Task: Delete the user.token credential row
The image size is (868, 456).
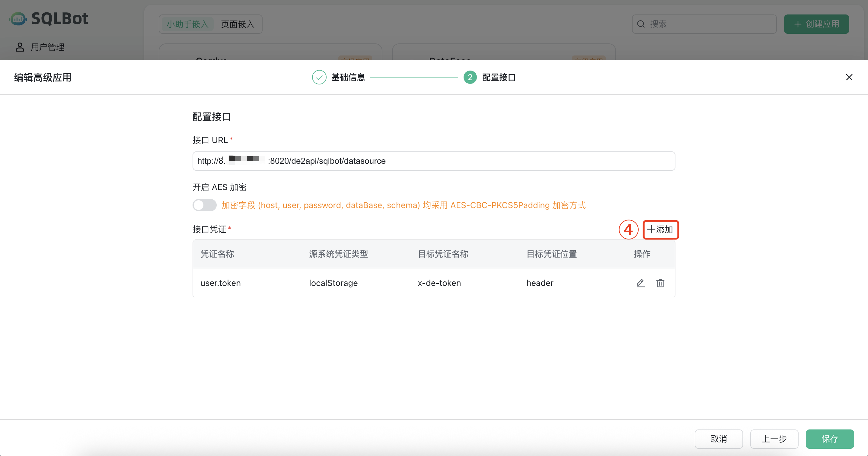Action: (x=660, y=283)
